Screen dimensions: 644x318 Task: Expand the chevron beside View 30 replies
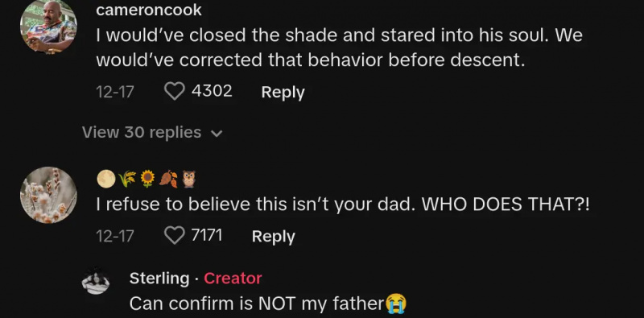(x=216, y=134)
